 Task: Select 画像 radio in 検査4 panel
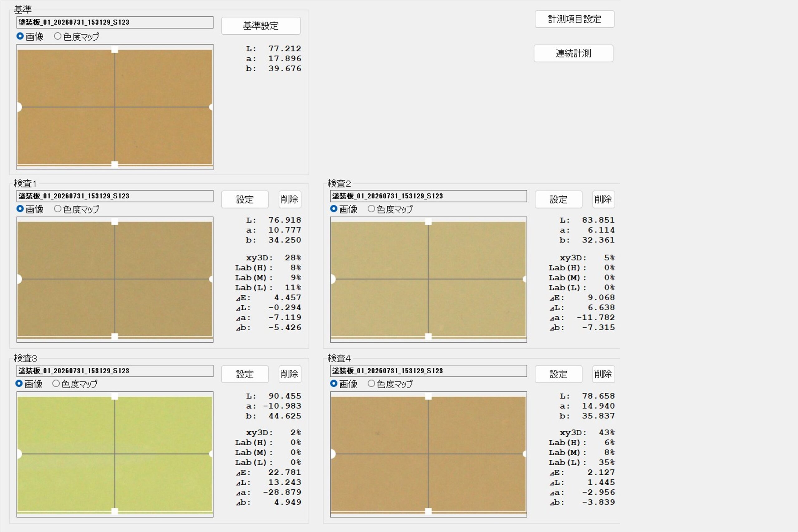tap(334, 383)
